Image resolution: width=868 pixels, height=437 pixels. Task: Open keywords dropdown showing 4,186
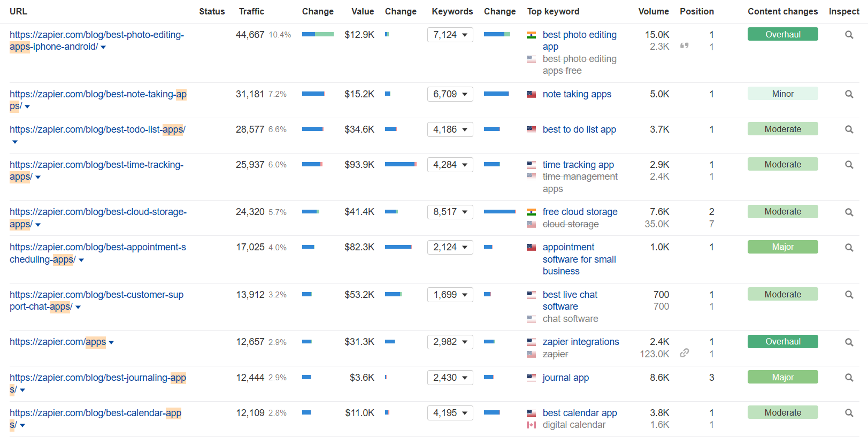coord(450,129)
